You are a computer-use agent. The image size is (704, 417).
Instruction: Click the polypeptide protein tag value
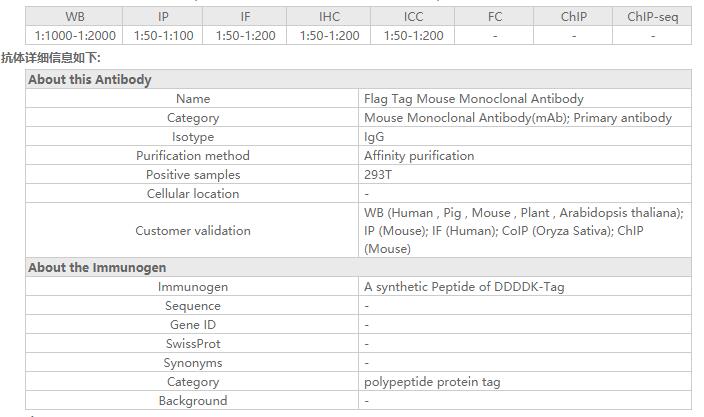[x=432, y=382]
